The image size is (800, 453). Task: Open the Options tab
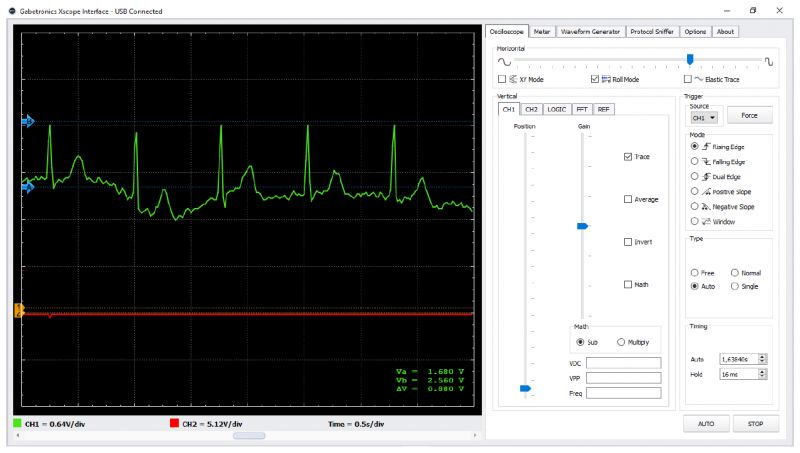[x=695, y=32]
